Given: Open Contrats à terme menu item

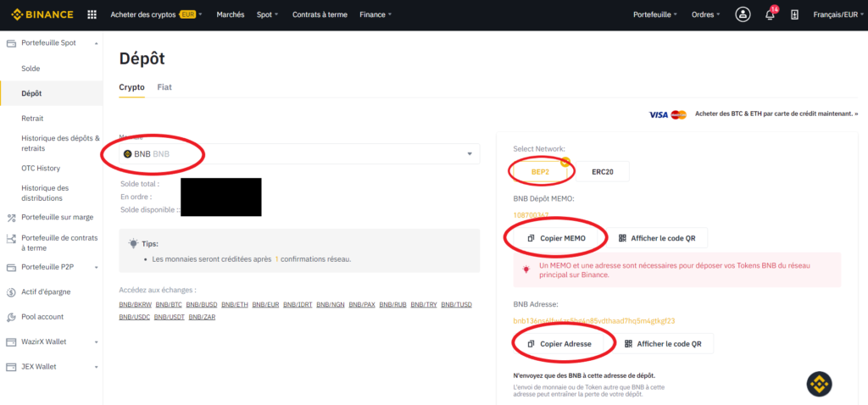Looking at the screenshot, I should (x=320, y=15).
